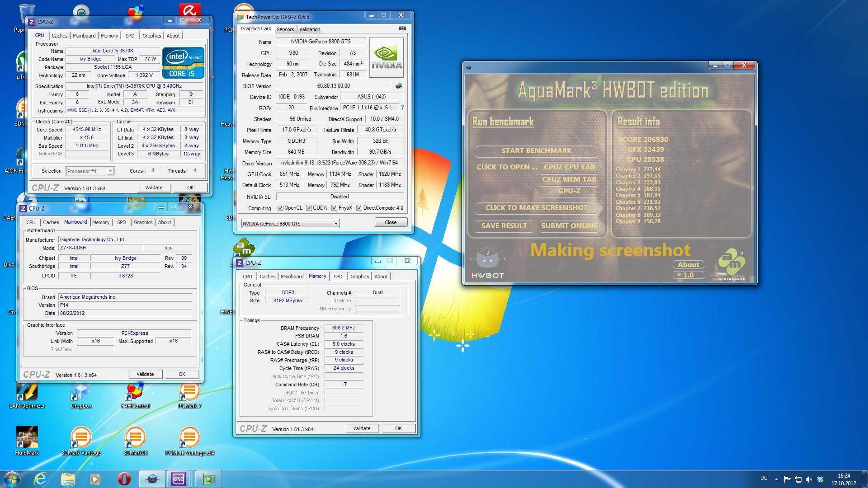Click the Action Center flag tray icon

pos(787,479)
